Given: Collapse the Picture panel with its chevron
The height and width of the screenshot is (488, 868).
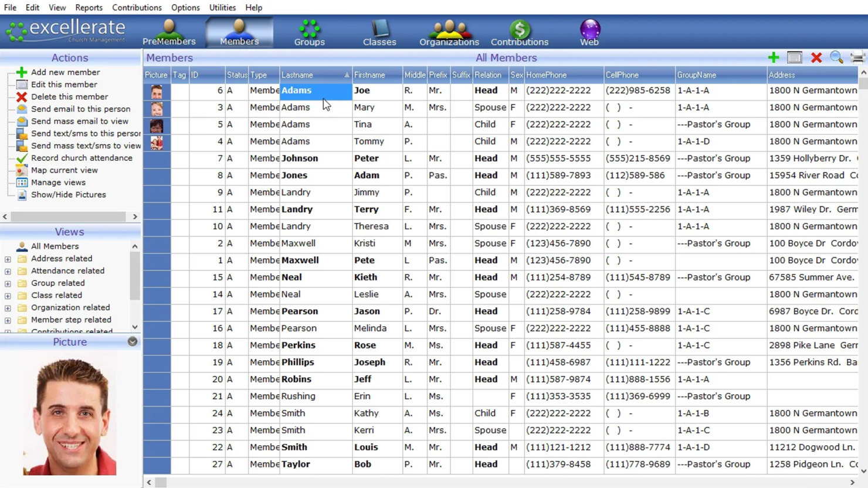Looking at the screenshot, I should (x=133, y=342).
